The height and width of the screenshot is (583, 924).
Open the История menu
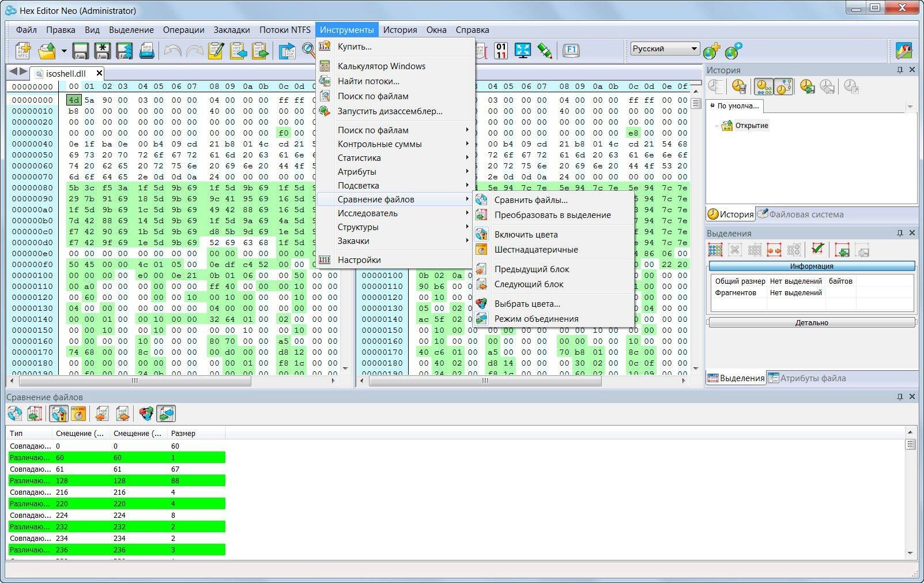[400, 30]
